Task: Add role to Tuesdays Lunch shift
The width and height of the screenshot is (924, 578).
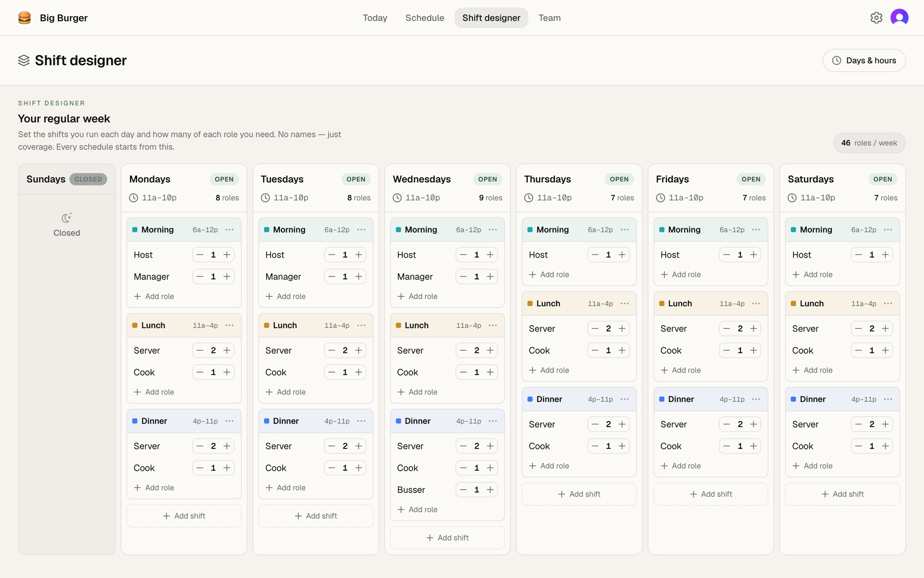Action: [286, 392]
